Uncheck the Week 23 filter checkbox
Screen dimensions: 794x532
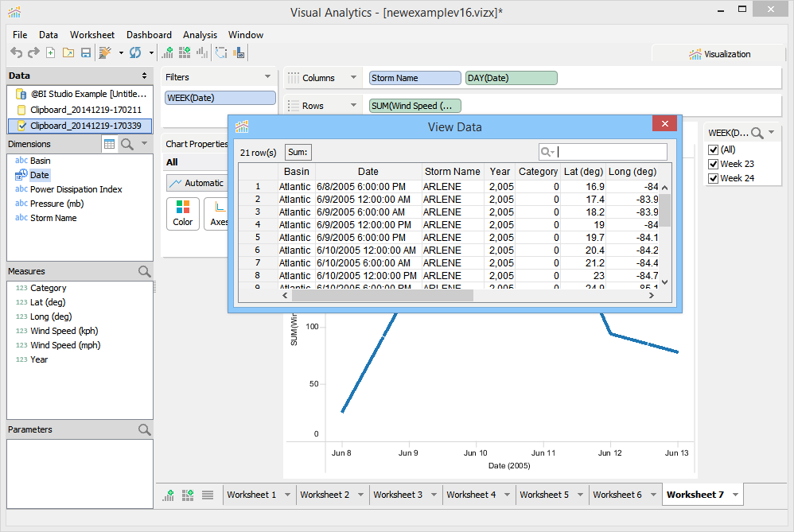(714, 164)
